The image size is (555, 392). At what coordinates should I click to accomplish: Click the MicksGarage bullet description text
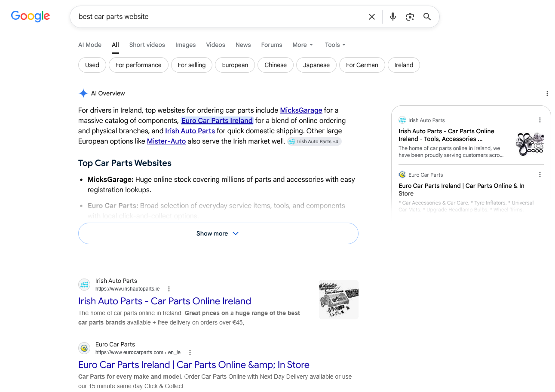click(x=221, y=184)
